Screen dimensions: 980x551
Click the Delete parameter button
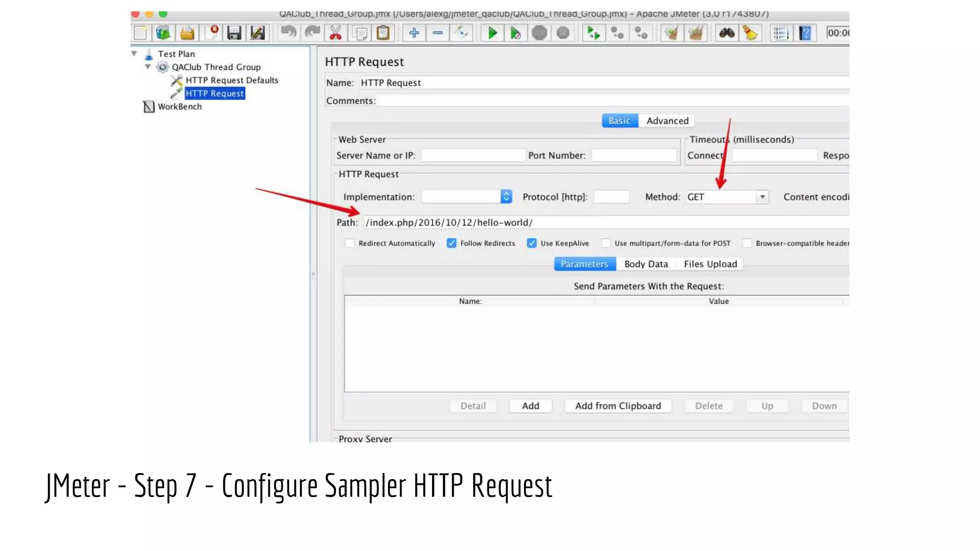(709, 406)
